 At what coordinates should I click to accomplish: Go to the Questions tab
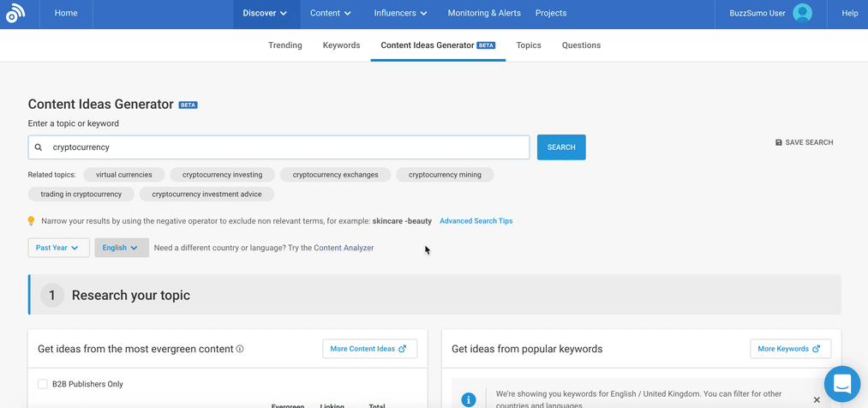pos(581,45)
